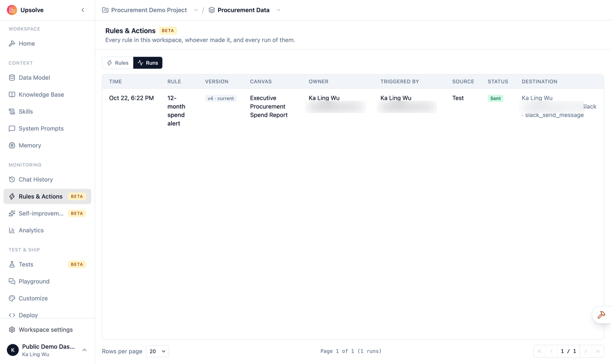This screenshot has width=611, height=364.
Task: Click the floating assistant icon at right edge
Action: click(x=601, y=315)
